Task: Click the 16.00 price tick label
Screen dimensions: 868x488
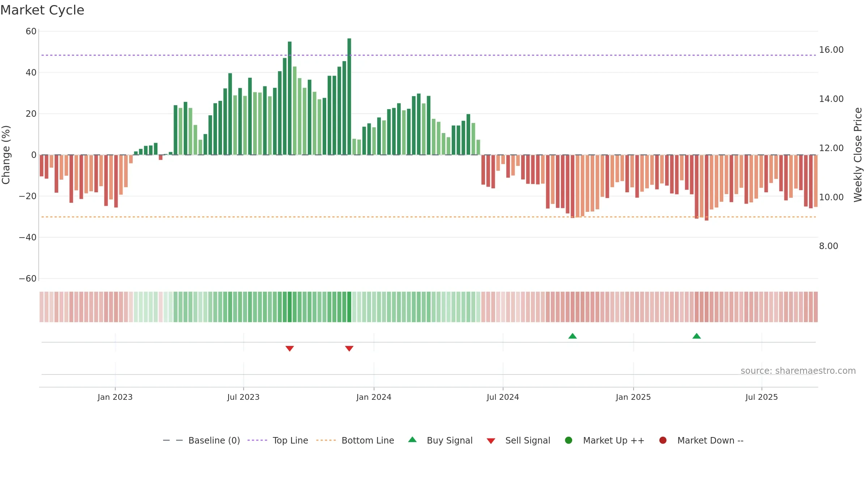Action: [x=831, y=50]
